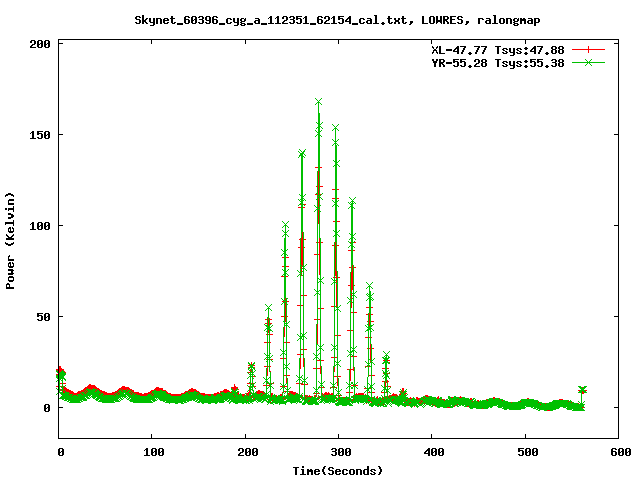Image resolution: width=640 pixels, height=480 pixels.
Task: Click x-axis tick label 600
Action: (x=621, y=452)
